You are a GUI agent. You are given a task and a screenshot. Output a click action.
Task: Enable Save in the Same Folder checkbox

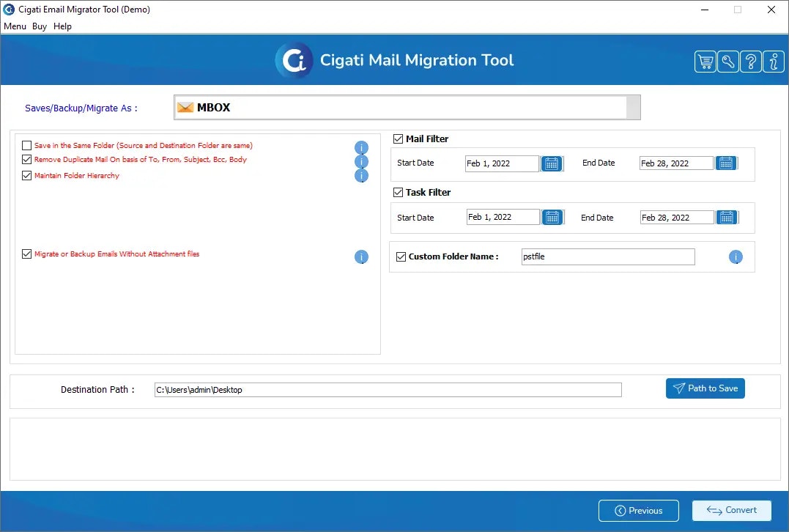26,145
